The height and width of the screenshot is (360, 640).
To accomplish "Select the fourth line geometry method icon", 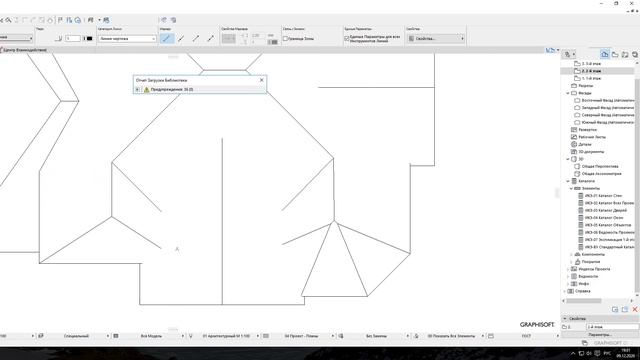I will [x=211, y=38].
